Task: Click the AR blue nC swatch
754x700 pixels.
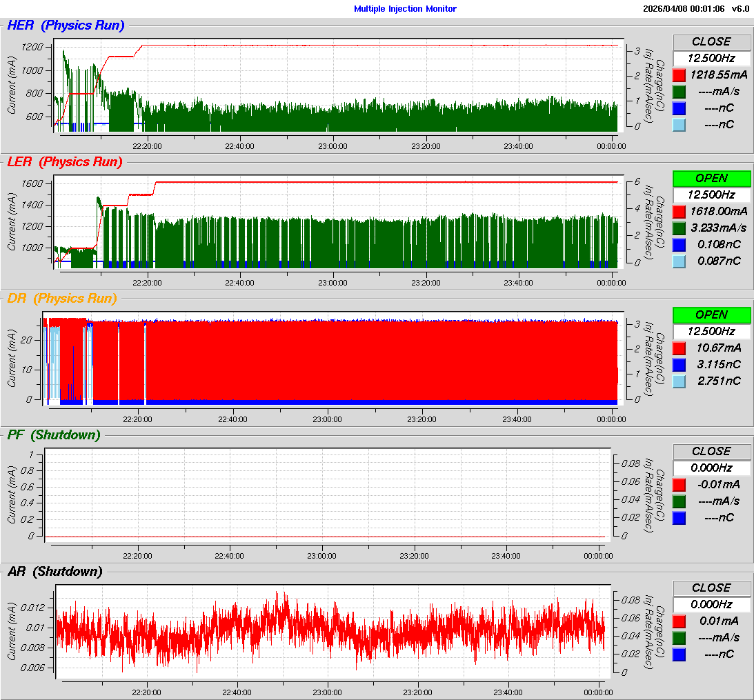Action: pyautogui.click(x=679, y=654)
